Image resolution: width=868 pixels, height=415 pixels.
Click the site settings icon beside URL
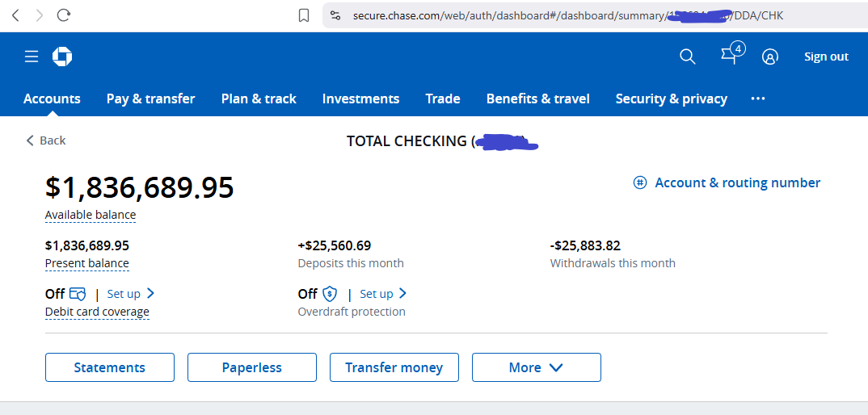coord(336,15)
